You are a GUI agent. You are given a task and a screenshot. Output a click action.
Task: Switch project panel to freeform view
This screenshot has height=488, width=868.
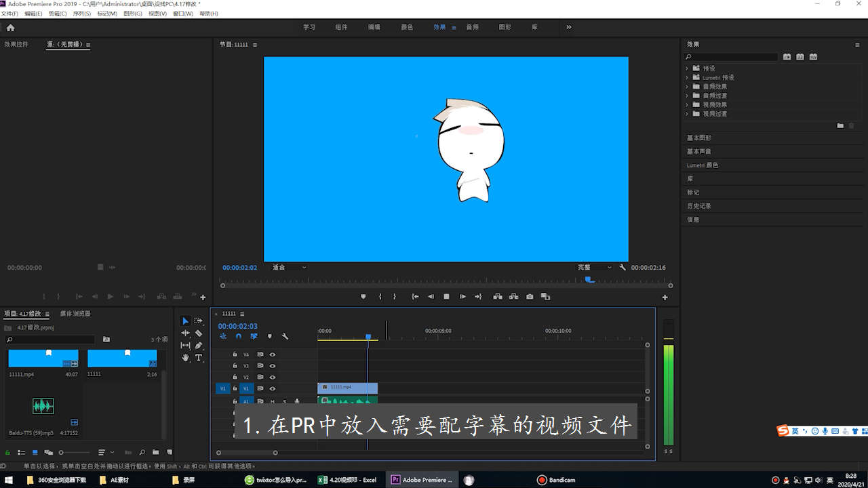point(48,452)
